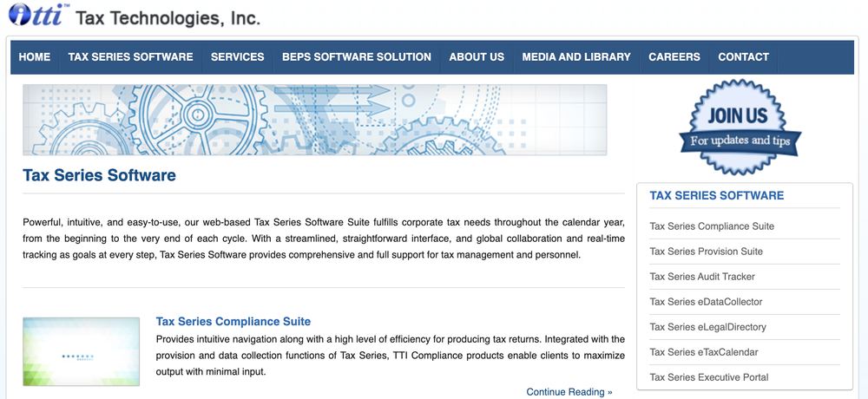
Task: Open the ABOUT US page
Action: 477,57
